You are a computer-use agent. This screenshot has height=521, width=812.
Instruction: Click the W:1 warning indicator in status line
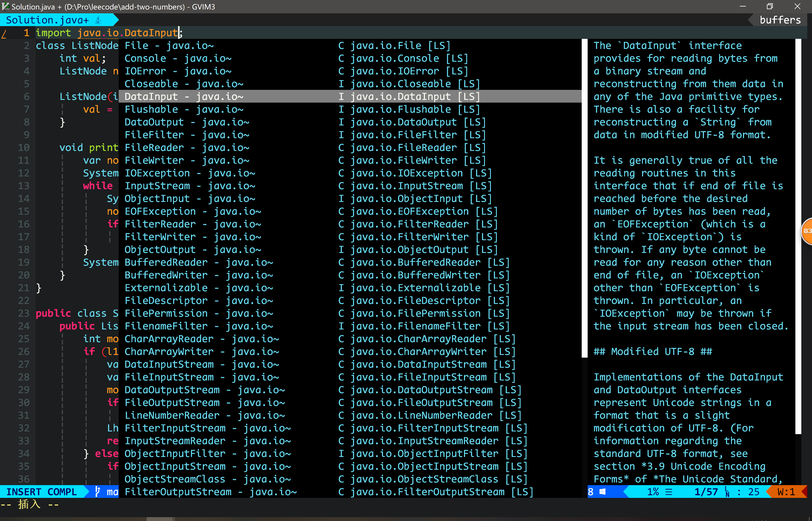786,492
